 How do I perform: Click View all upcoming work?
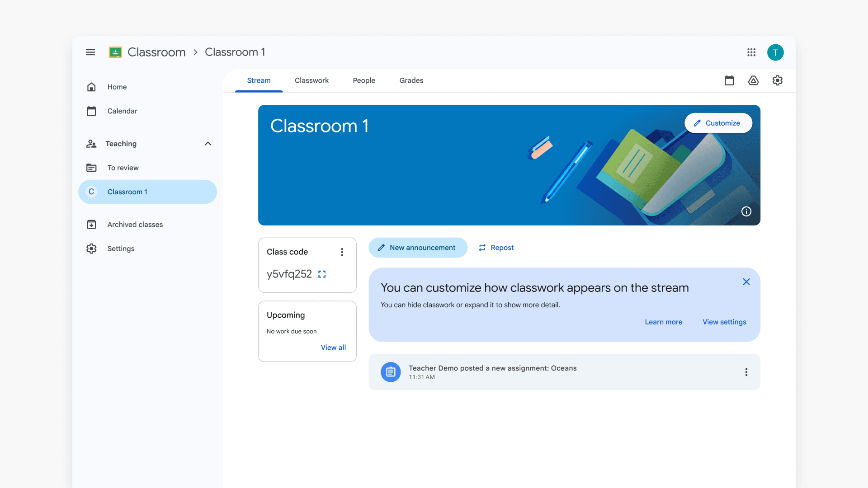(333, 347)
